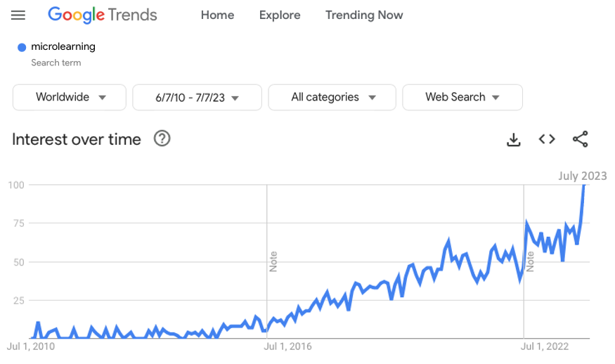This screenshot has width=615, height=364.
Task: Share the Interest over time chart
Action: (581, 139)
